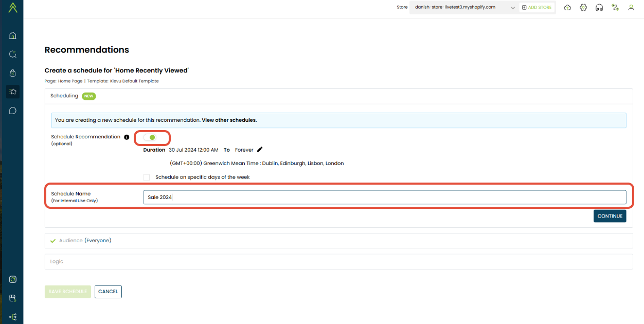
Task: Open the Recommendations star icon in the sidebar
Action: pyautogui.click(x=13, y=92)
